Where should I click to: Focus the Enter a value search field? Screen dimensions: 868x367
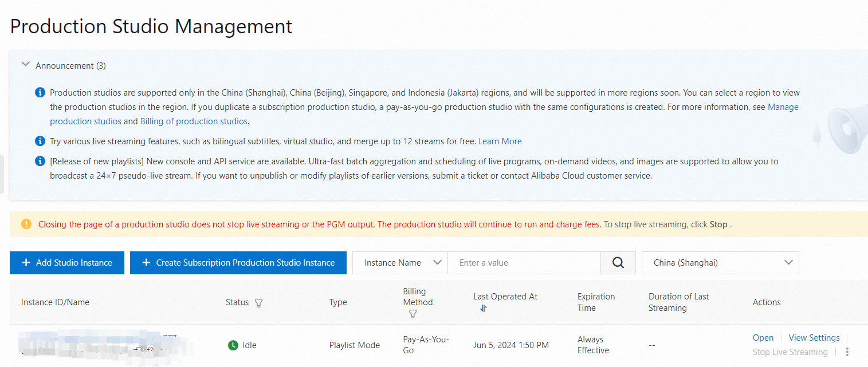point(524,263)
